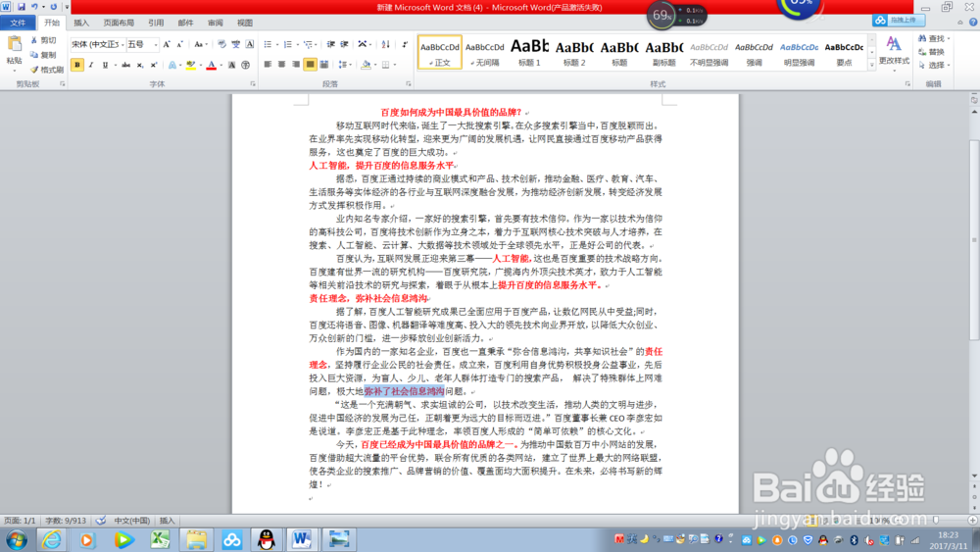
Task: Click show/hide paragraph marks icon
Action: (x=405, y=44)
